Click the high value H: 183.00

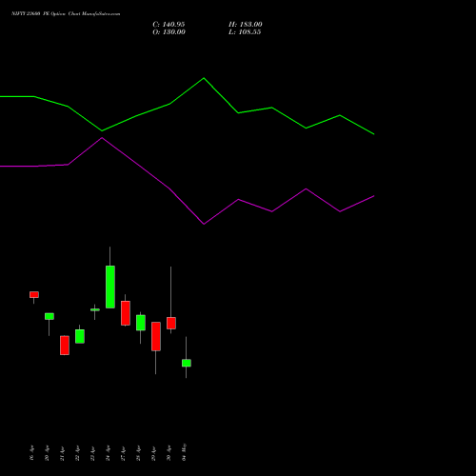[x=246, y=25]
